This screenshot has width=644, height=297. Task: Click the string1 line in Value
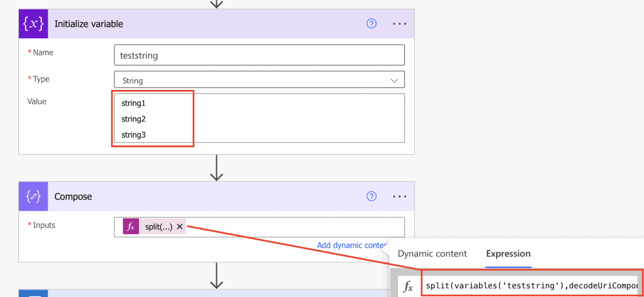(x=133, y=103)
